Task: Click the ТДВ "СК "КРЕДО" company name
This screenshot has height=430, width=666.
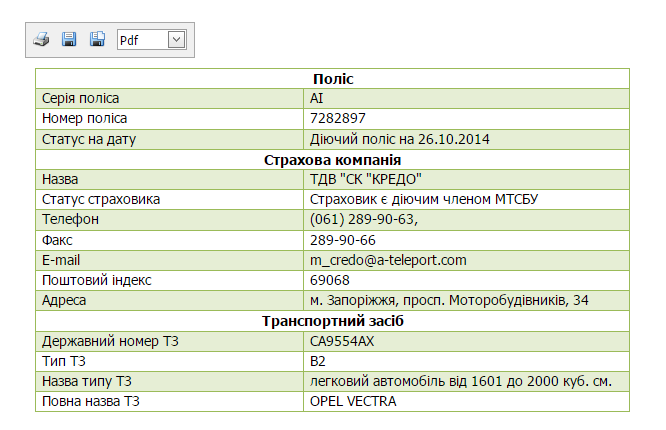Action: click(x=366, y=179)
